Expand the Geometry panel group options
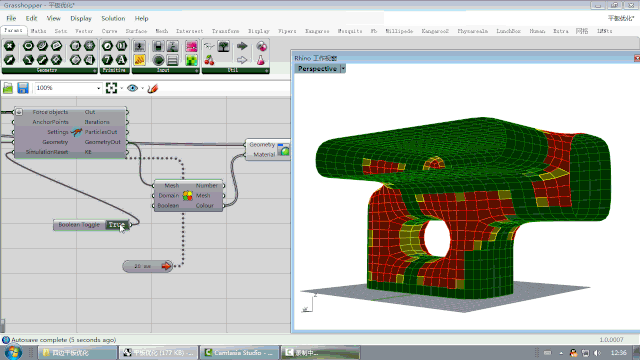640x360 pixels. tap(94, 71)
